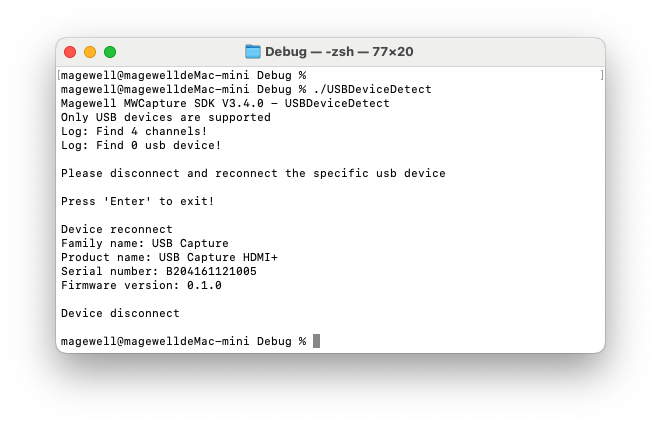Click the 'Device disconnect' output line

(120, 313)
